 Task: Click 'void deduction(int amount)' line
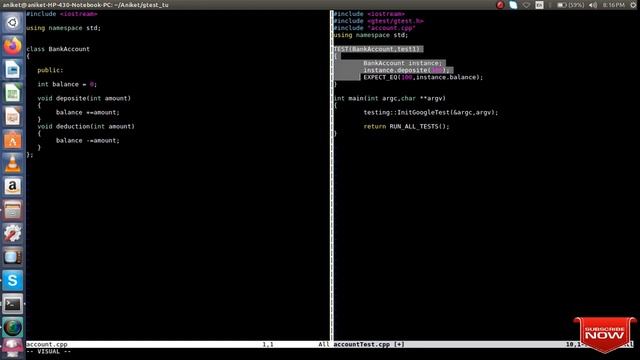coord(86,127)
